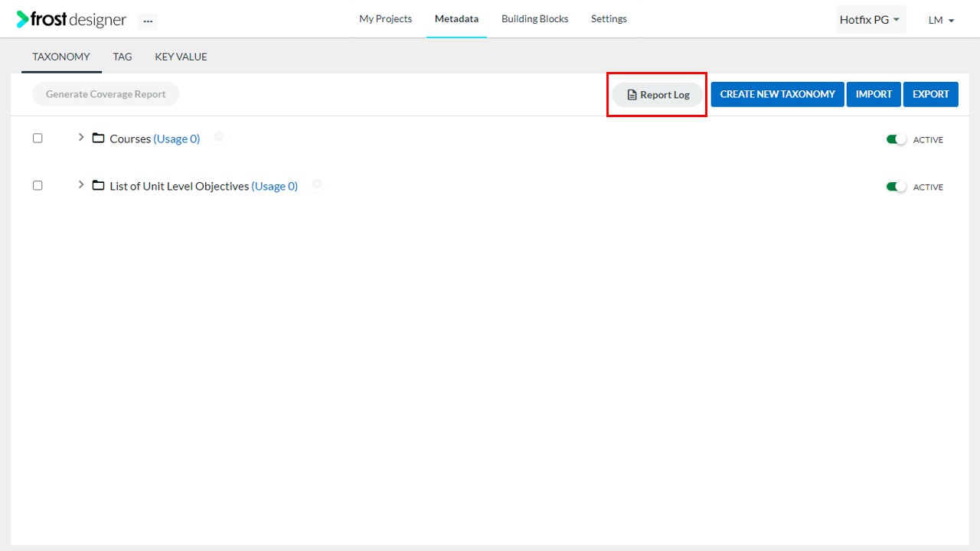
Task: Click Generate Coverage Report button
Action: pyautogui.click(x=106, y=94)
